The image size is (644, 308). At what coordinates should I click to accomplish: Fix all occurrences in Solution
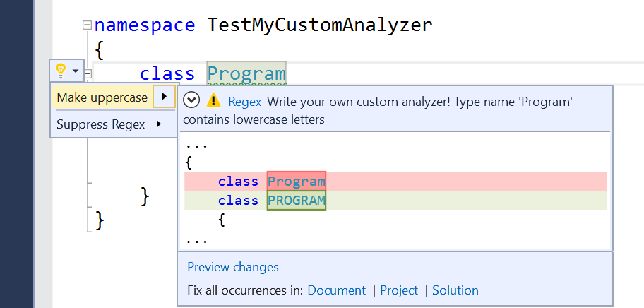pyautogui.click(x=455, y=290)
